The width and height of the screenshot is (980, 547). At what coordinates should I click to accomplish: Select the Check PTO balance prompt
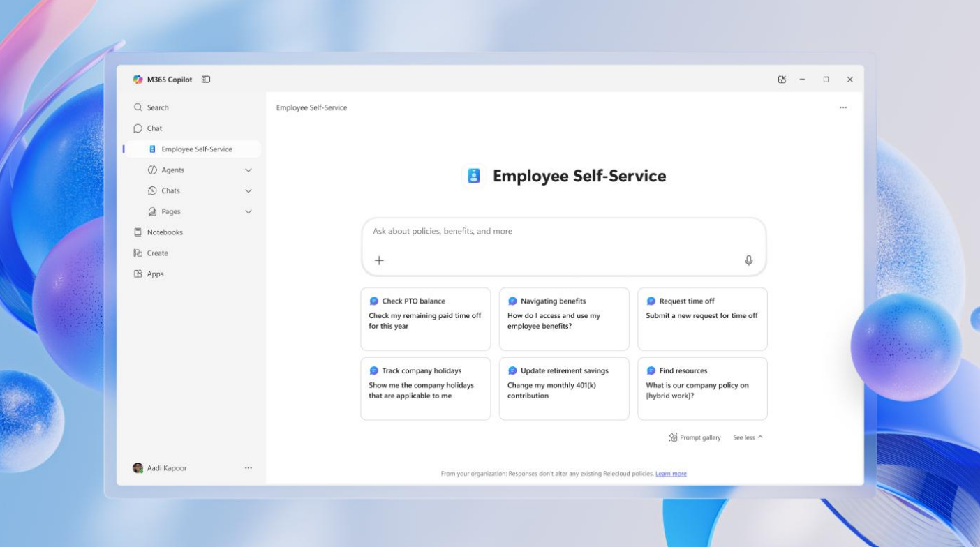pos(426,319)
